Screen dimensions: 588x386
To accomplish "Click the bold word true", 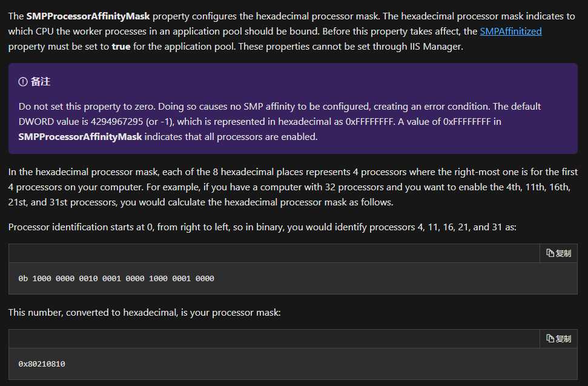I will point(121,47).
